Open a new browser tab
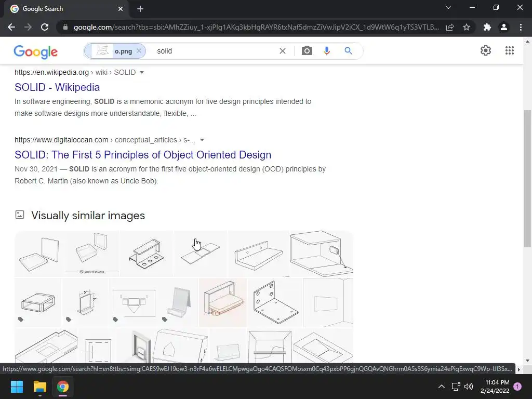This screenshot has width=532, height=399. point(140,9)
